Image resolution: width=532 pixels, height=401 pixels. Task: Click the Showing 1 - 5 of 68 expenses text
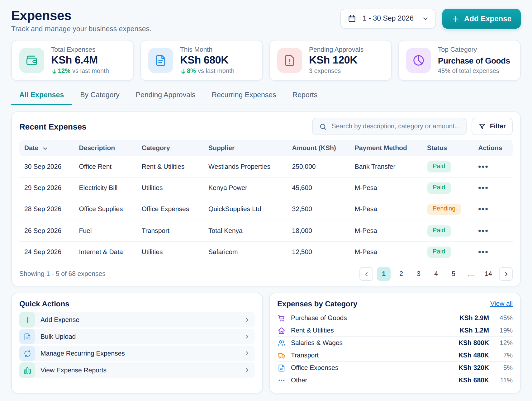pos(62,274)
